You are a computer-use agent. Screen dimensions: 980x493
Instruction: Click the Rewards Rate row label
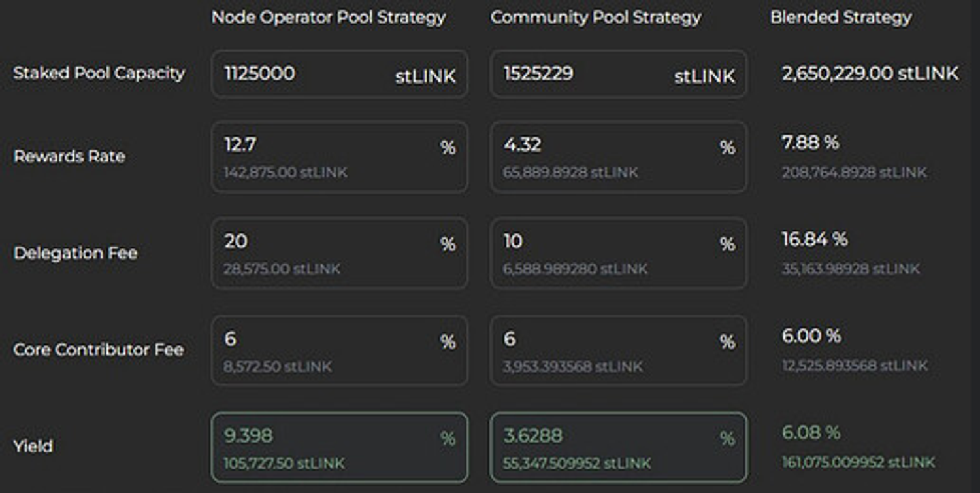coord(69,156)
